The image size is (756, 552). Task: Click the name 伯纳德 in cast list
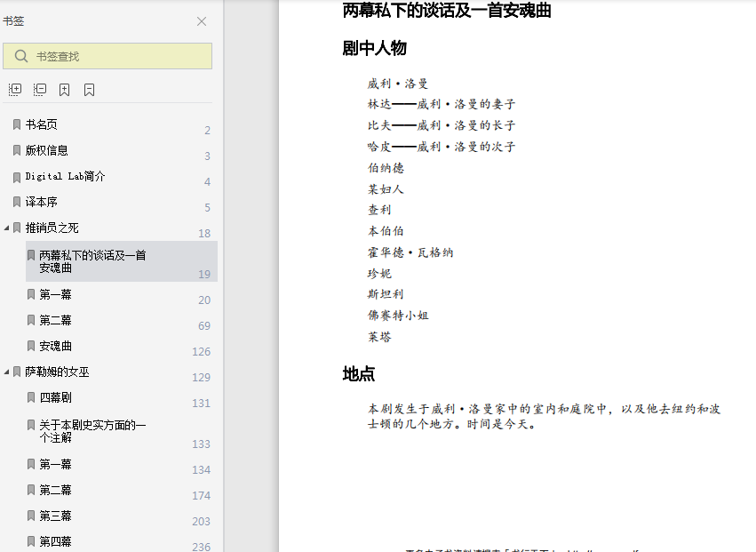click(x=386, y=168)
